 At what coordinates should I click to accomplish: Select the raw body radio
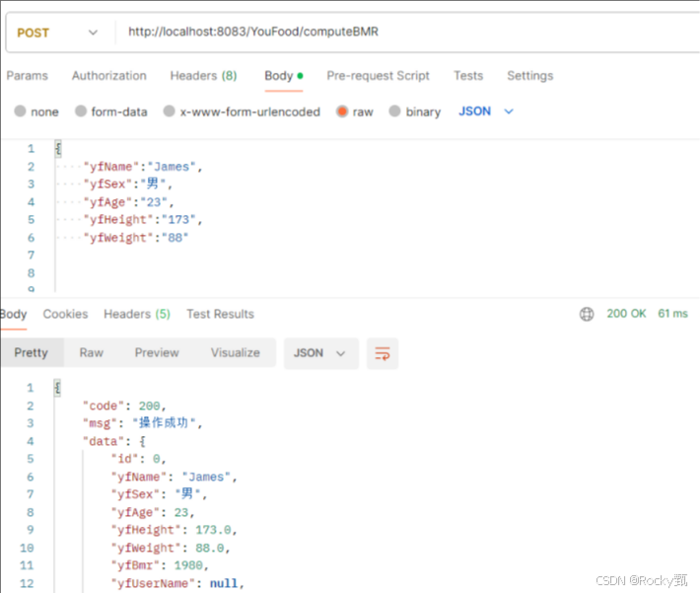tap(355, 111)
